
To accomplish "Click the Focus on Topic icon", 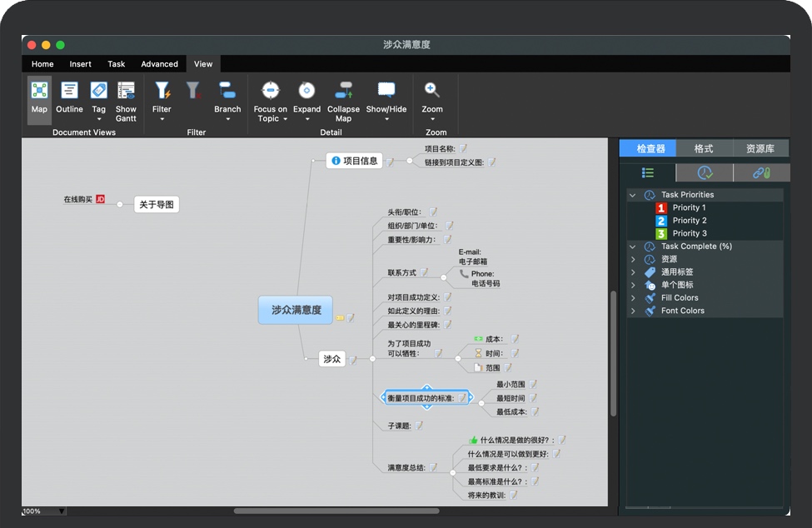I will 270,91.
